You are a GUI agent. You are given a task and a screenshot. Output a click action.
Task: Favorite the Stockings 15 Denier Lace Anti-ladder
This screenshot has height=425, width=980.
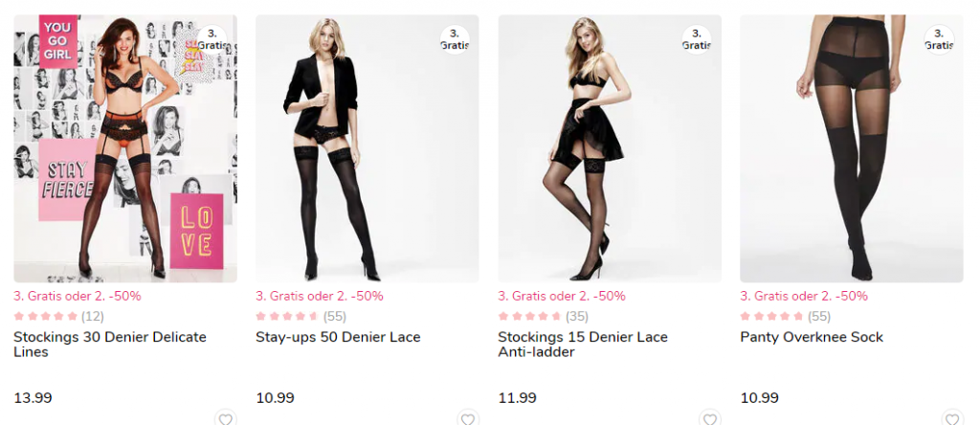pyautogui.click(x=709, y=419)
